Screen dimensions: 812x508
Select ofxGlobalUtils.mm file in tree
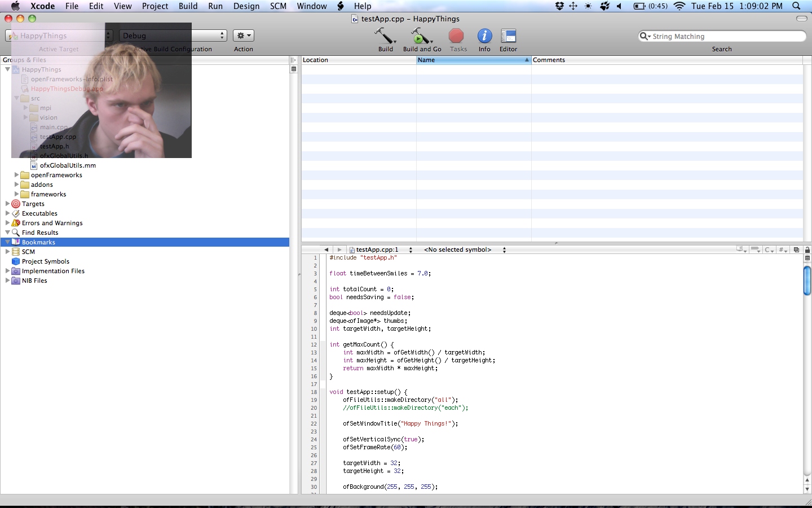68,165
